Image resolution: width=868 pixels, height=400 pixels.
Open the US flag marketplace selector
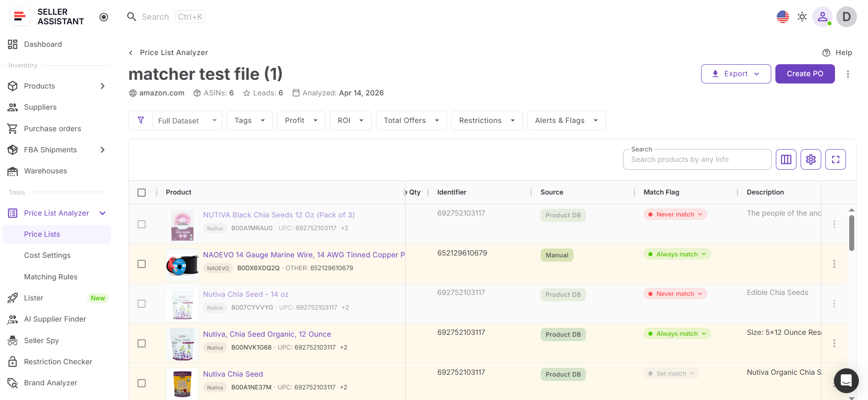(783, 17)
